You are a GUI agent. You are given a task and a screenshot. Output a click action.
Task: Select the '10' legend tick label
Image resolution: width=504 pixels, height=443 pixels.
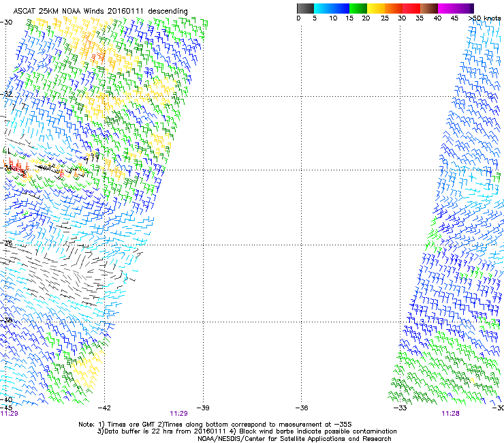click(333, 18)
